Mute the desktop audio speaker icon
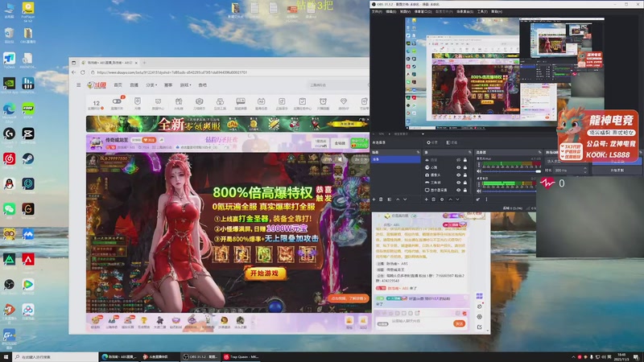The image size is (644, 362). [x=479, y=191]
